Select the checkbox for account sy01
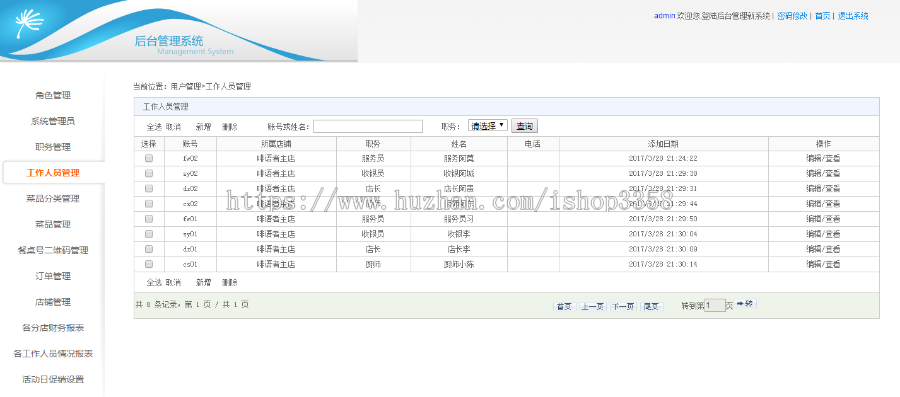The width and height of the screenshot is (900, 397). click(x=149, y=233)
